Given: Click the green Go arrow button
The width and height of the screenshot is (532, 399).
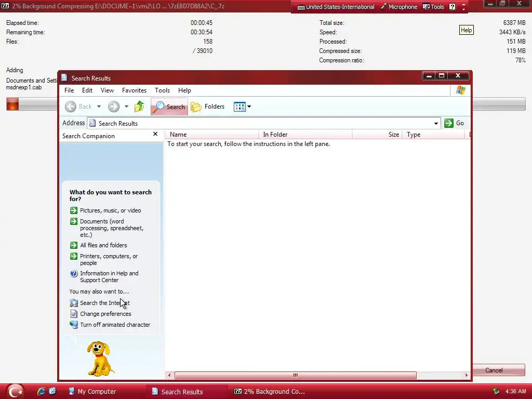Looking at the screenshot, I should point(449,123).
